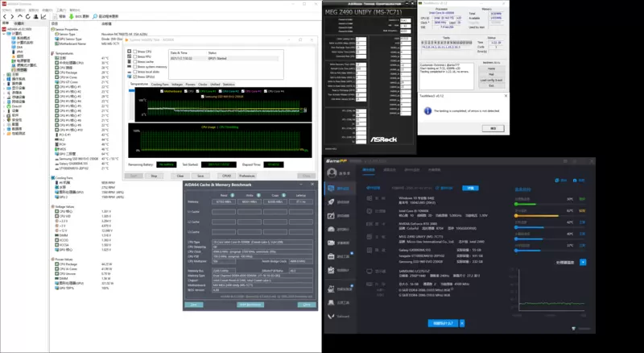
Task: Switch to the Powers tab
Action: click(x=191, y=85)
